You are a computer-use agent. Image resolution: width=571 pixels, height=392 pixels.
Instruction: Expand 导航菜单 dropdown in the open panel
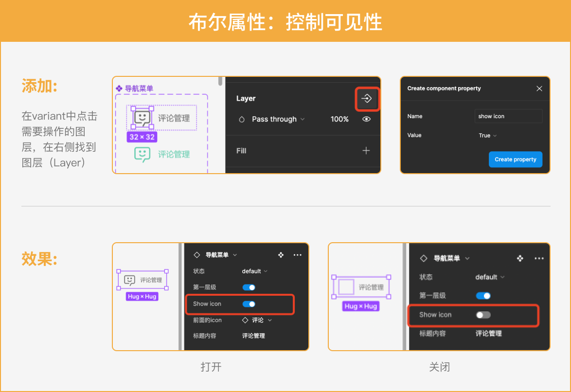(221, 255)
